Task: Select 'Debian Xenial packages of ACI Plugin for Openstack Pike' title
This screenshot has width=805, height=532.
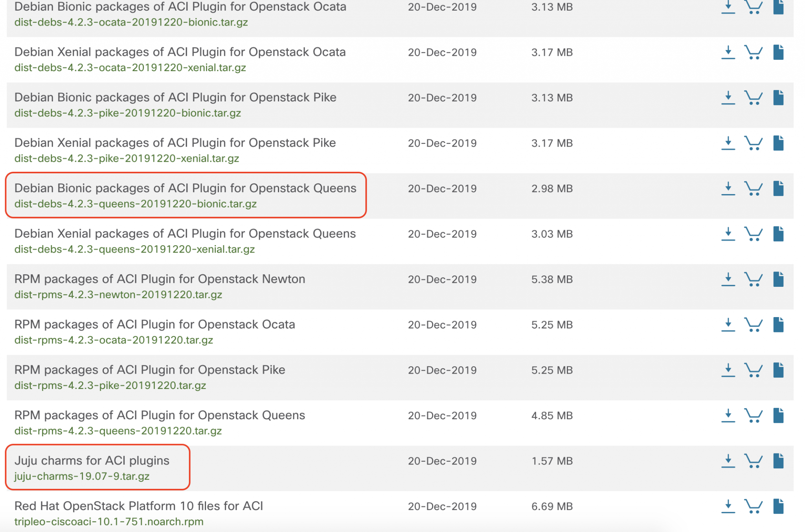Action: [175, 143]
